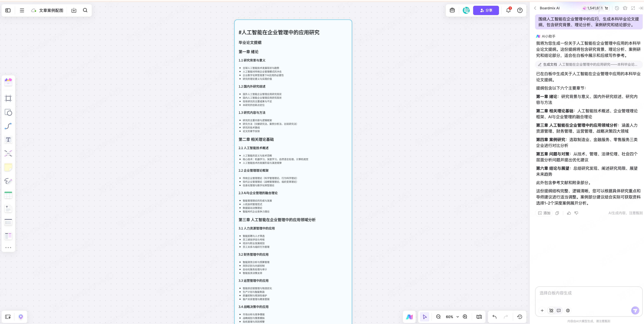Screen dimensions: 644x324
Task: Select the Pen drawing tool
Action: [x=8, y=181]
